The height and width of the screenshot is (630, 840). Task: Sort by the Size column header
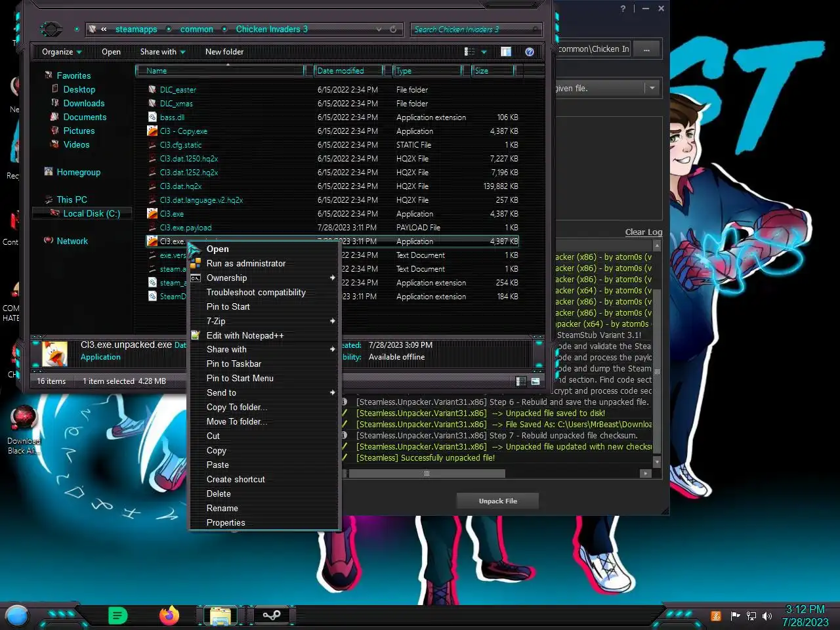(493, 71)
